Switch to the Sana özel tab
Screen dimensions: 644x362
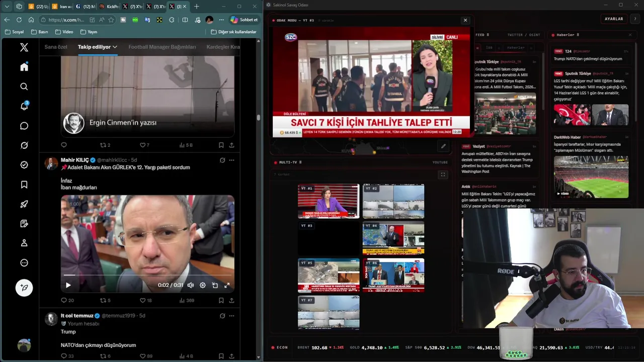pos(56,47)
